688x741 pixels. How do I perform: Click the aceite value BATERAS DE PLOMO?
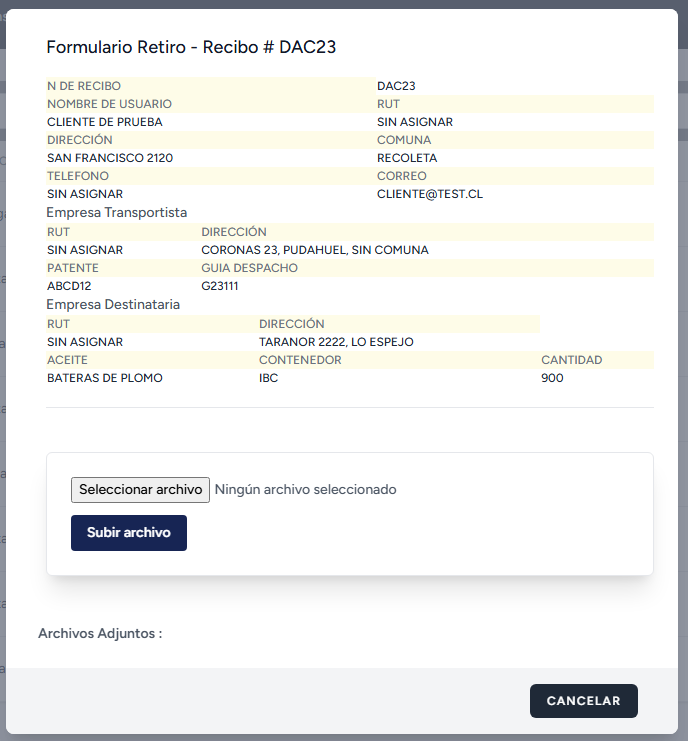[x=104, y=378]
